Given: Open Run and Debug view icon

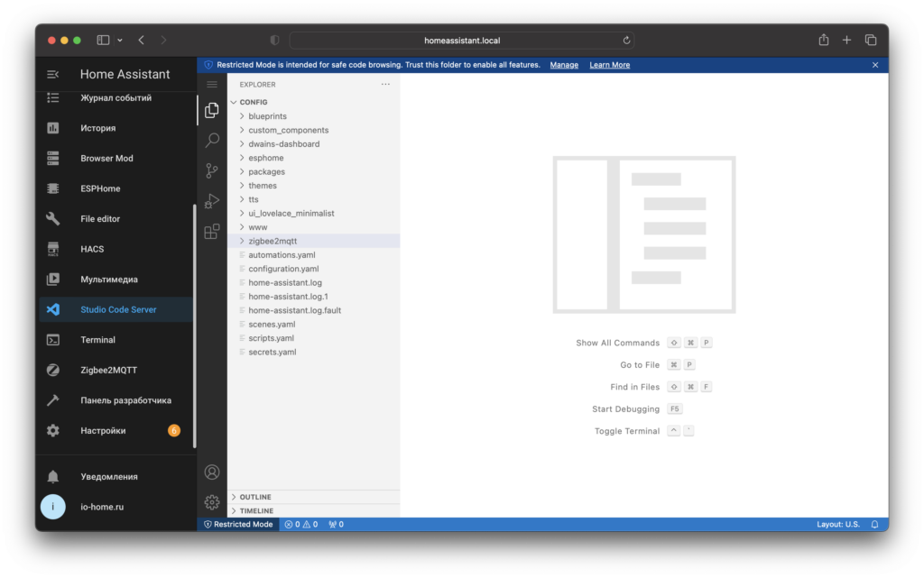Looking at the screenshot, I should [x=211, y=201].
